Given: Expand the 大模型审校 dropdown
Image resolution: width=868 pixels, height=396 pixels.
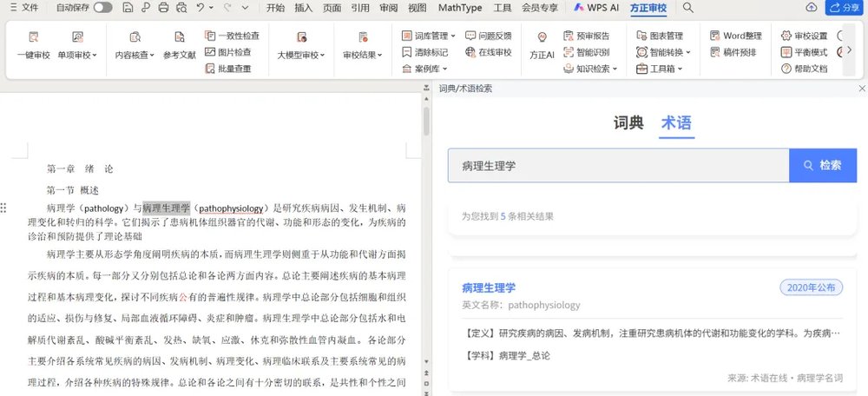Looking at the screenshot, I should coord(301,56).
